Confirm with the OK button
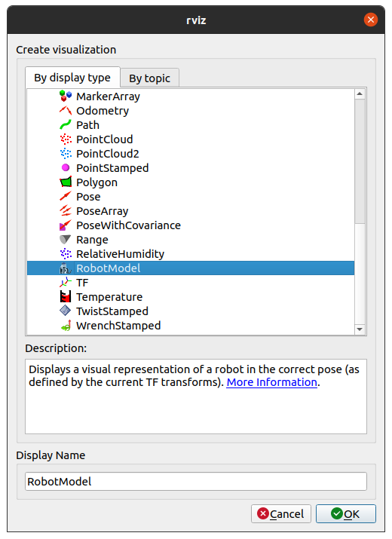The image size is (392, 539). coord(346,514)
